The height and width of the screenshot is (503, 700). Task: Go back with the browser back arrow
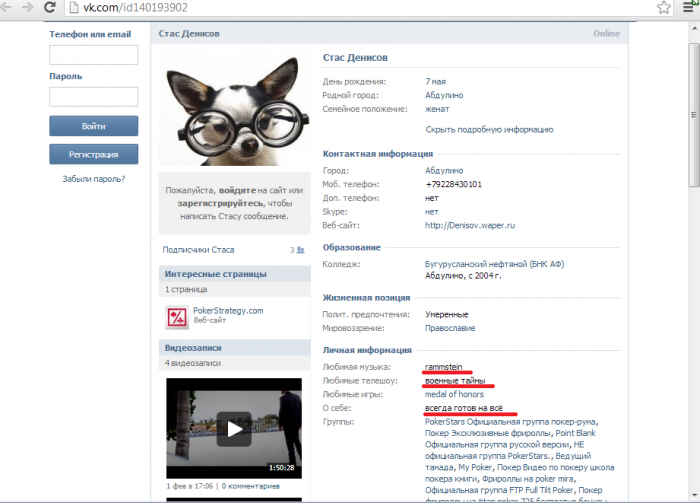click(6, 7)
